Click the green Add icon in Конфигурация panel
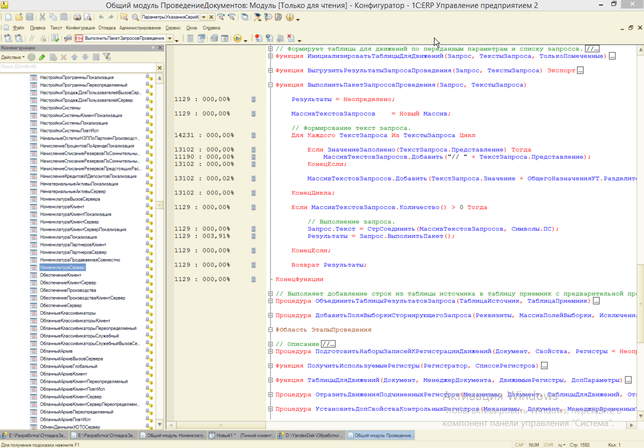Screen dimensions: 644x448 click(32, 58)
